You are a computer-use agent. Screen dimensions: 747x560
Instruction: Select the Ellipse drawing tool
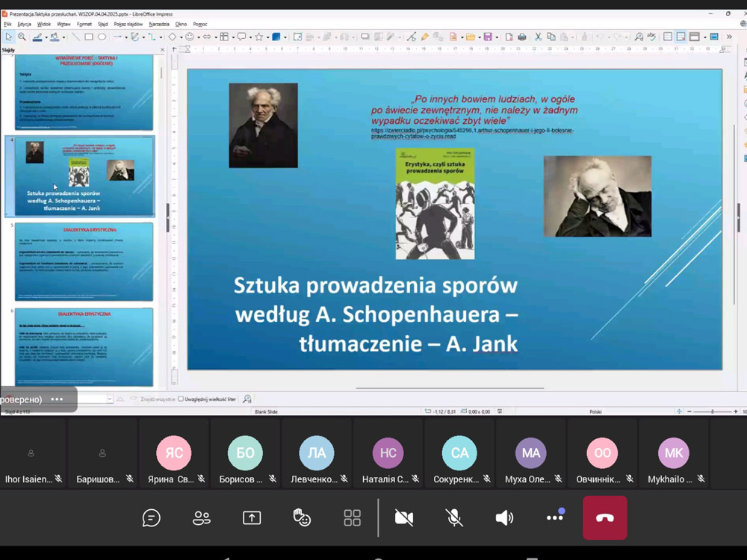pos(102,37)
